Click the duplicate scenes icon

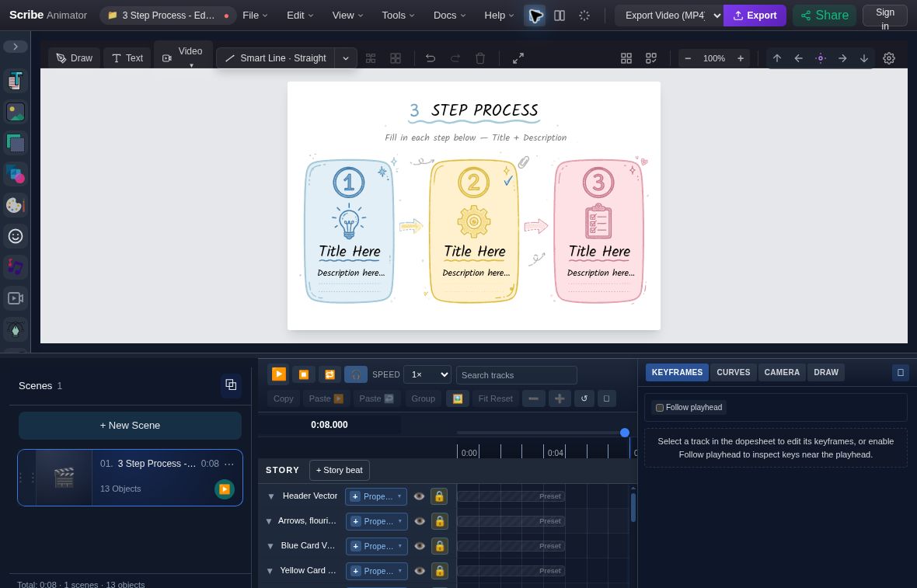(x=231, y=384)
